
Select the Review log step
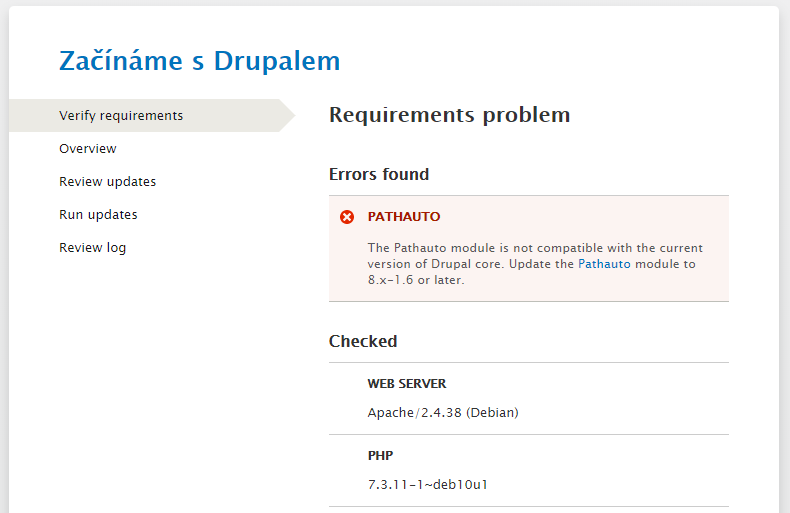(93, 248)
